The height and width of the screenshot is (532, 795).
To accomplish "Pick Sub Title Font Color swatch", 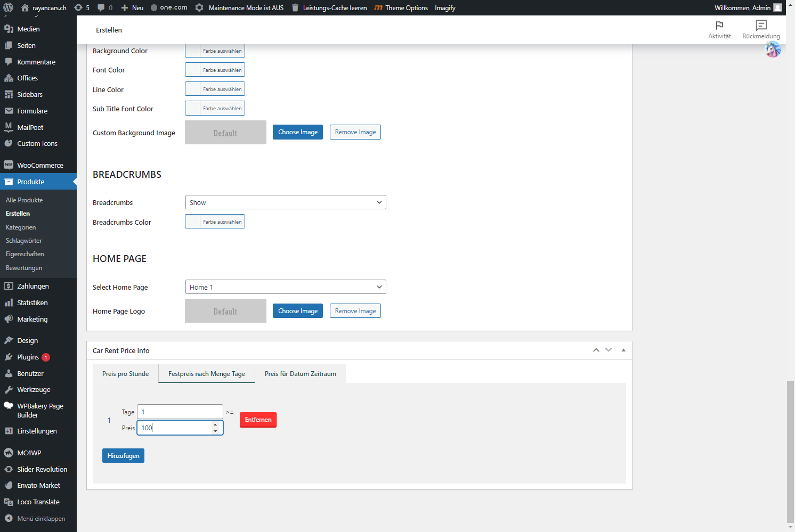I will click(215, 108).
